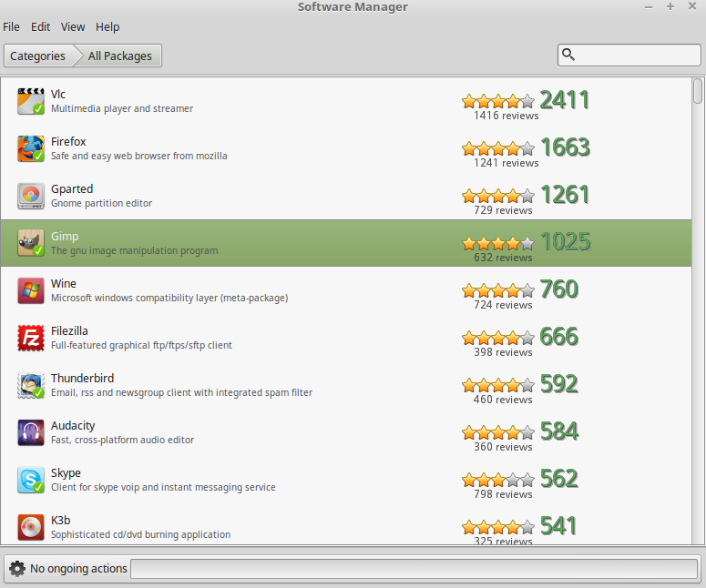Click the star rating for Skype
Screen dimensions: 706x588
tap(498, 480)
